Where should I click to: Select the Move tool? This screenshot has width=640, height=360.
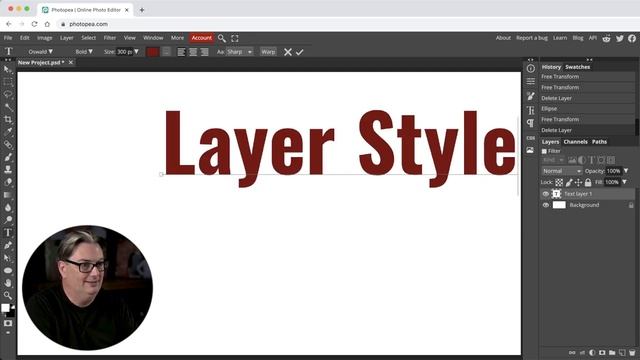8,70
